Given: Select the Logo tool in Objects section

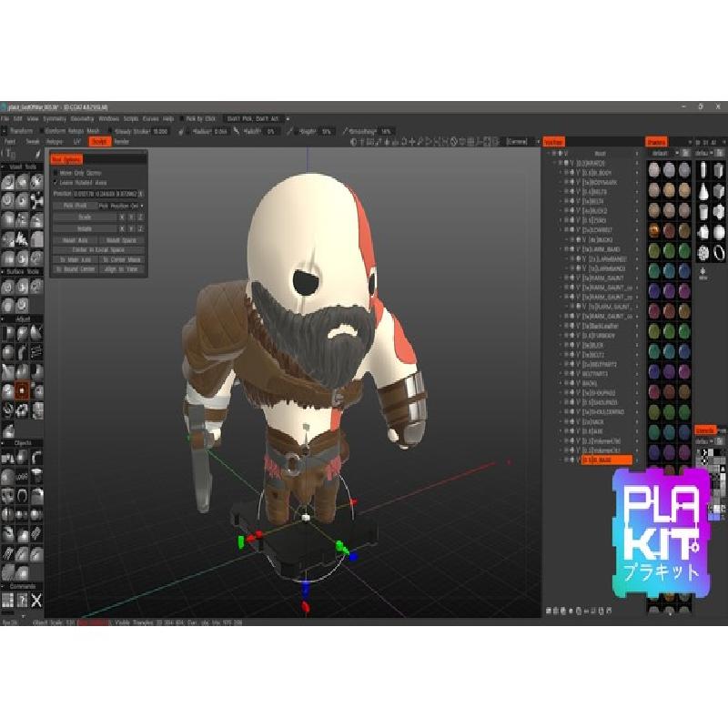Looking at the screenshot, I should coord(22,477).
